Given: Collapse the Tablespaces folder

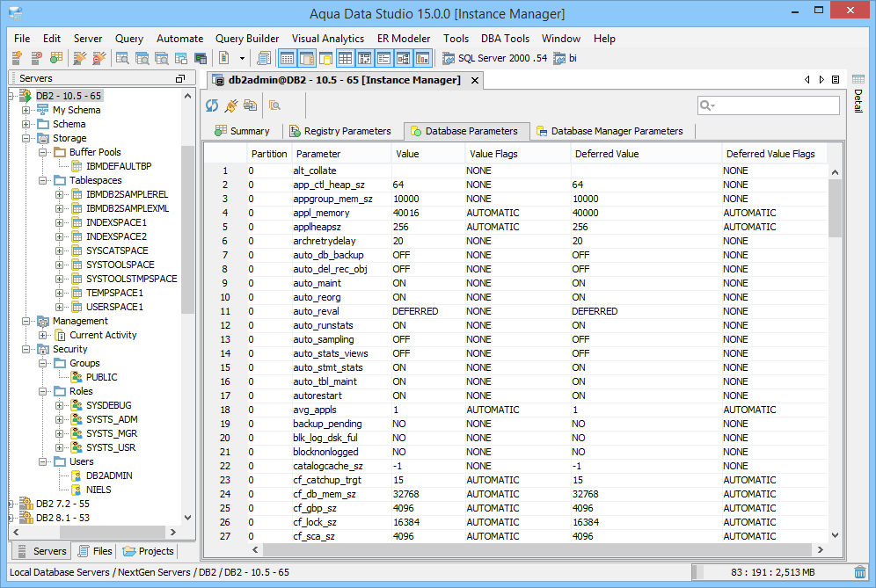Looking at the screenshot, I should point(42,180).
